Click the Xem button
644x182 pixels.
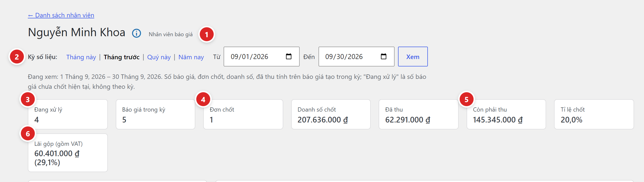(413, 57)
